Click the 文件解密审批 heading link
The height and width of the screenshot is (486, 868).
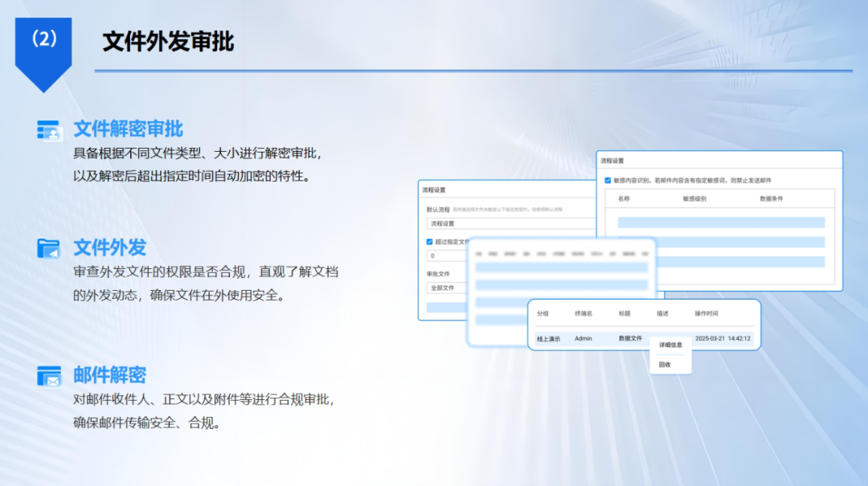pyautogui.click(x=129, y=129)
